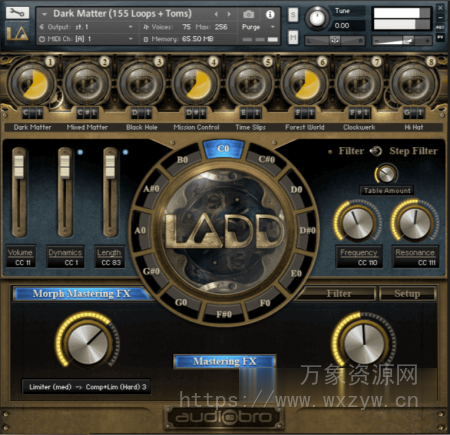Click the Max voices value 256

coord(221,27)
